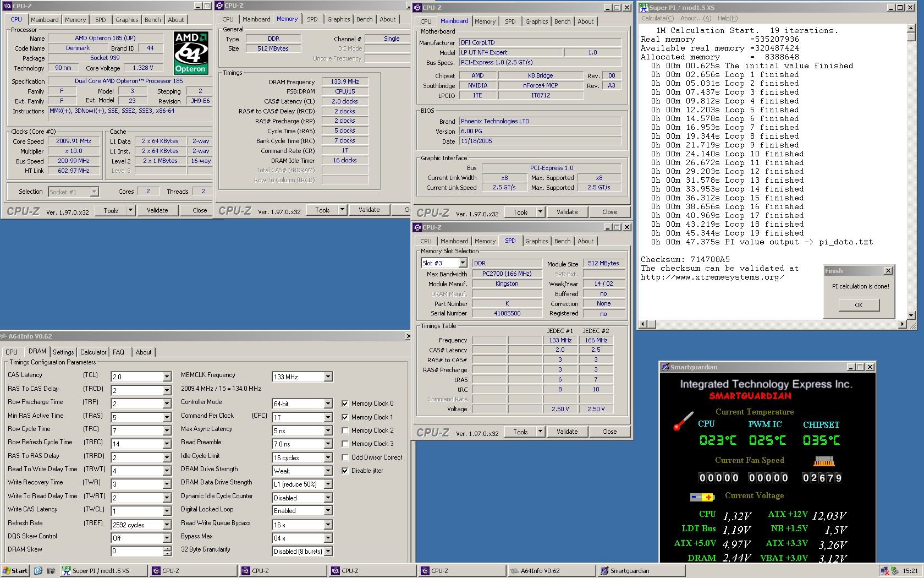Click the A64Info title bar icon

click(x=4, y=336)
